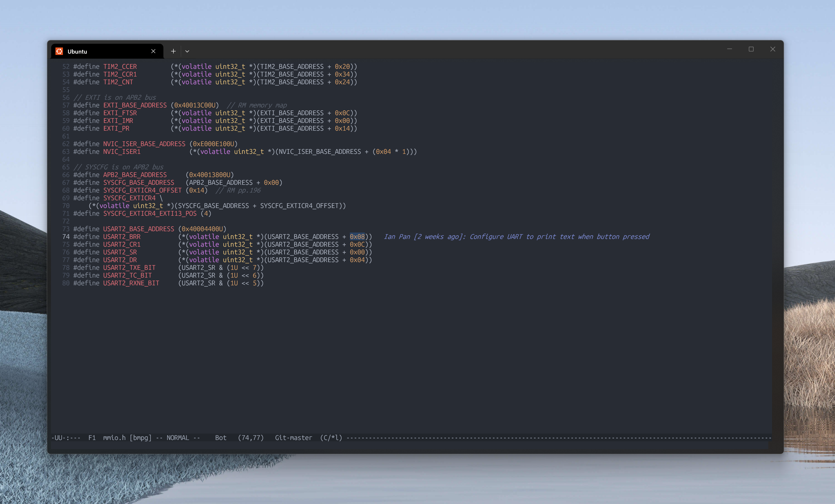This screenshot has width=835, height=504.
Task: Click the SYSCFG_EXTICR4_EXTI13_POS macro name
Action: 150,214
